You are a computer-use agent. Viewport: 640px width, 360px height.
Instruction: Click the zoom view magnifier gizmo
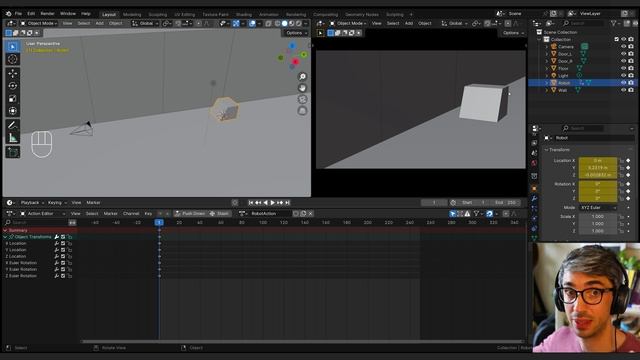pos(302,77)
